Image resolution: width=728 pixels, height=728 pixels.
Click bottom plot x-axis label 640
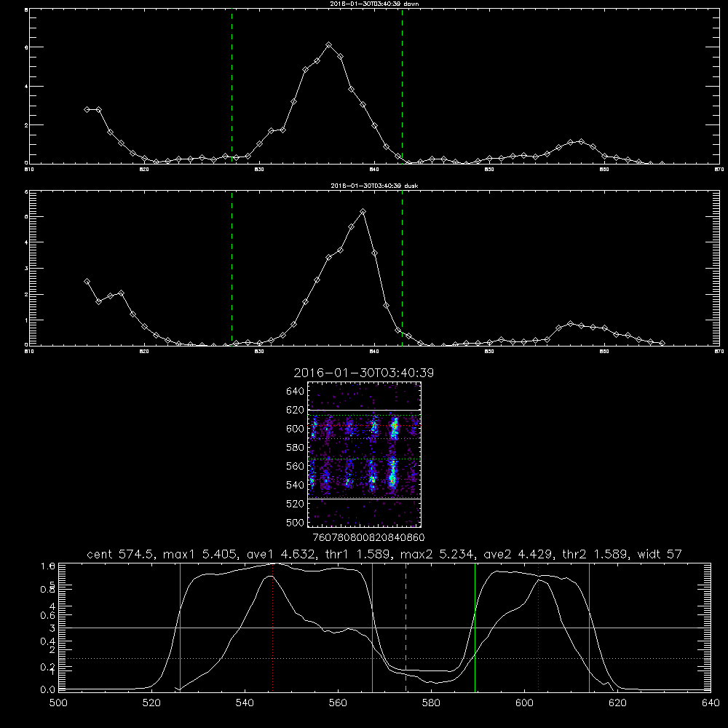711,703
